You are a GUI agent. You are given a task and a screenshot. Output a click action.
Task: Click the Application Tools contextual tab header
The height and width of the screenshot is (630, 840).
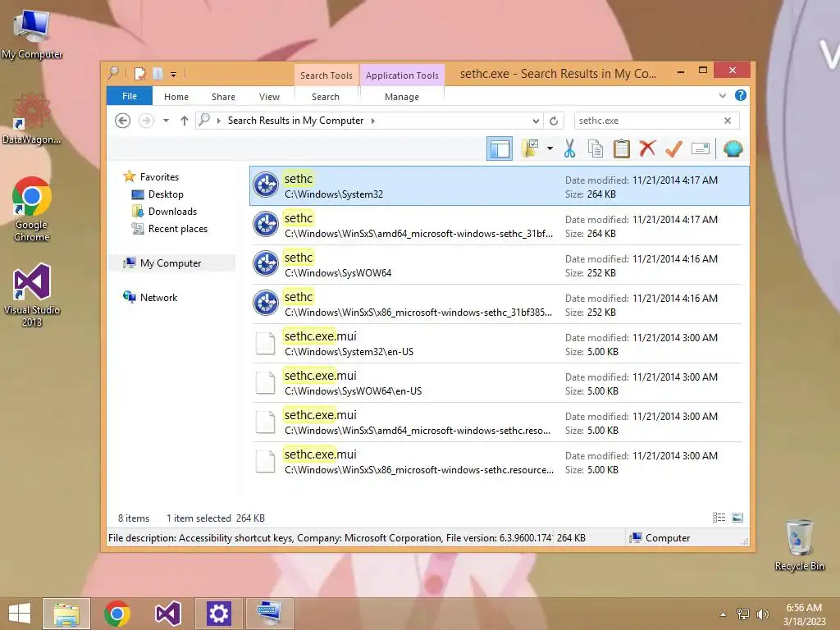tap(402, 75)
